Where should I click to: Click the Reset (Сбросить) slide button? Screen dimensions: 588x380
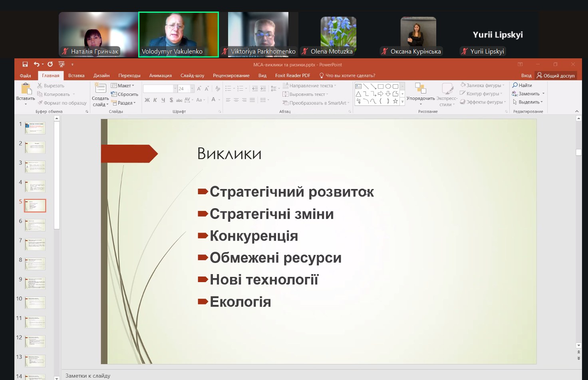(x=125, y=94)
